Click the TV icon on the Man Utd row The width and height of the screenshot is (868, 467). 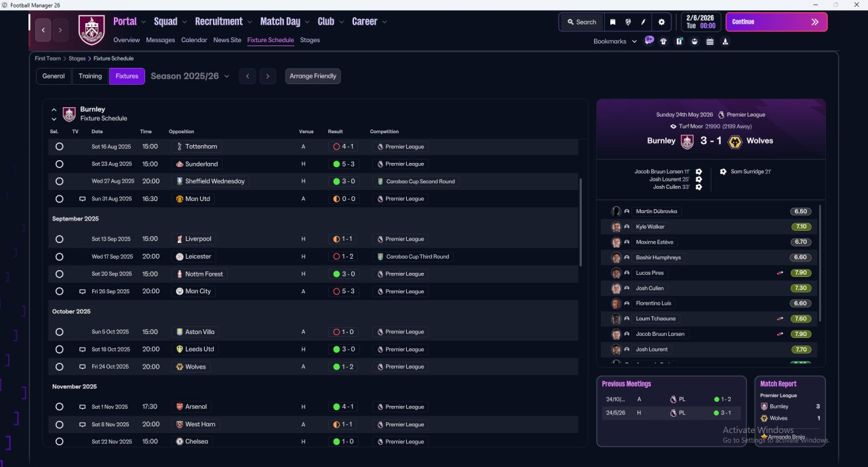pos(82,199)
